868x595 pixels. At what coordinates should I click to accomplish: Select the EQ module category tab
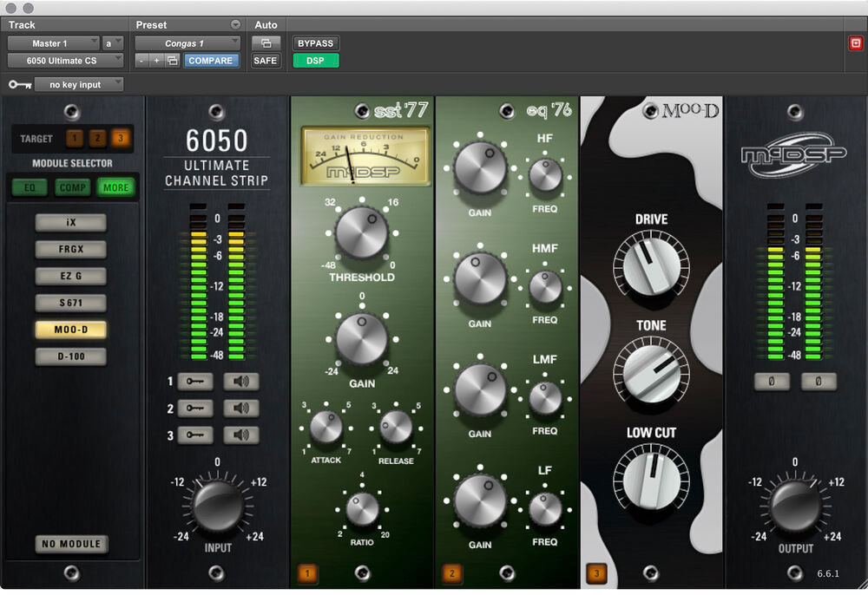(30, 186)
